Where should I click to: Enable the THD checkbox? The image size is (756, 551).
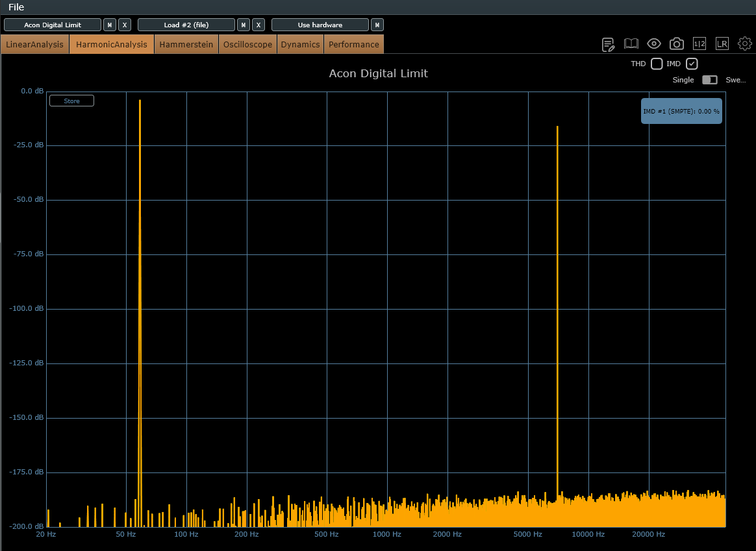[x=657, y=64]
